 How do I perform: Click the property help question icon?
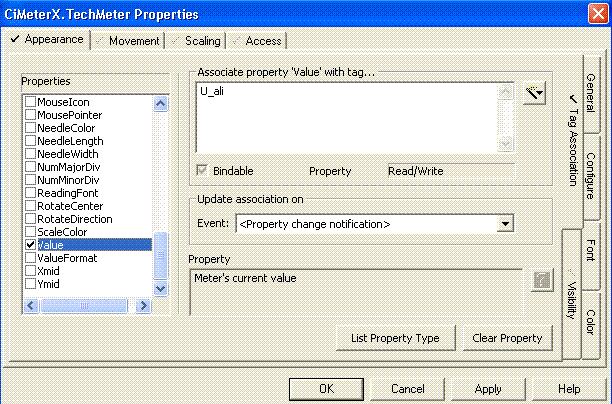(542, 280)
